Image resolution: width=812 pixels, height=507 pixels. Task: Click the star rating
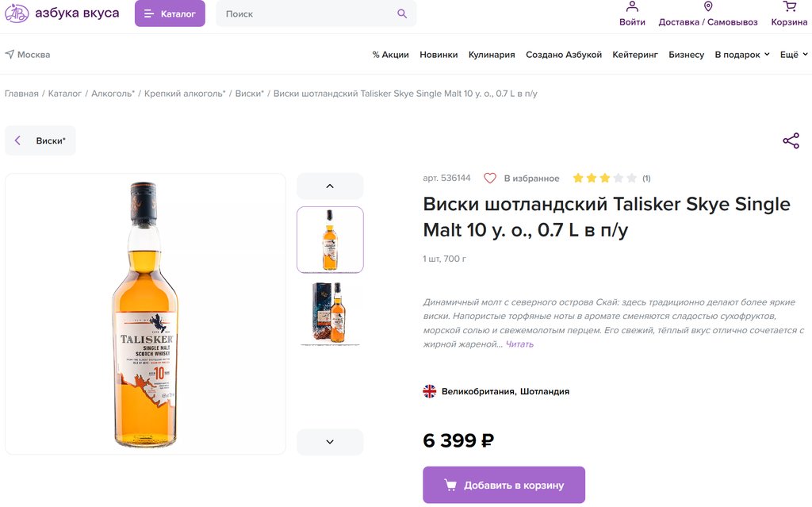(604, 179)
